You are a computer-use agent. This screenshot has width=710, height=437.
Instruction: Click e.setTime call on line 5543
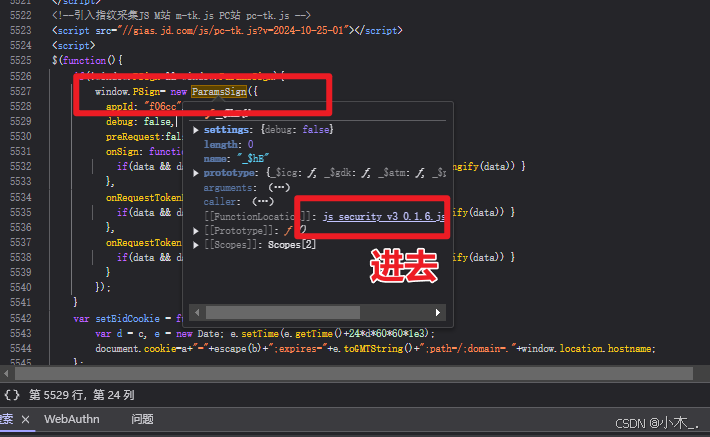click(332, 333)
